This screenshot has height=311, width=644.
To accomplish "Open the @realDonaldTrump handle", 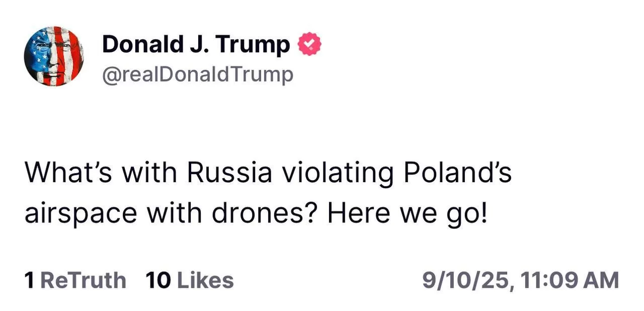I will click(197, 74).
